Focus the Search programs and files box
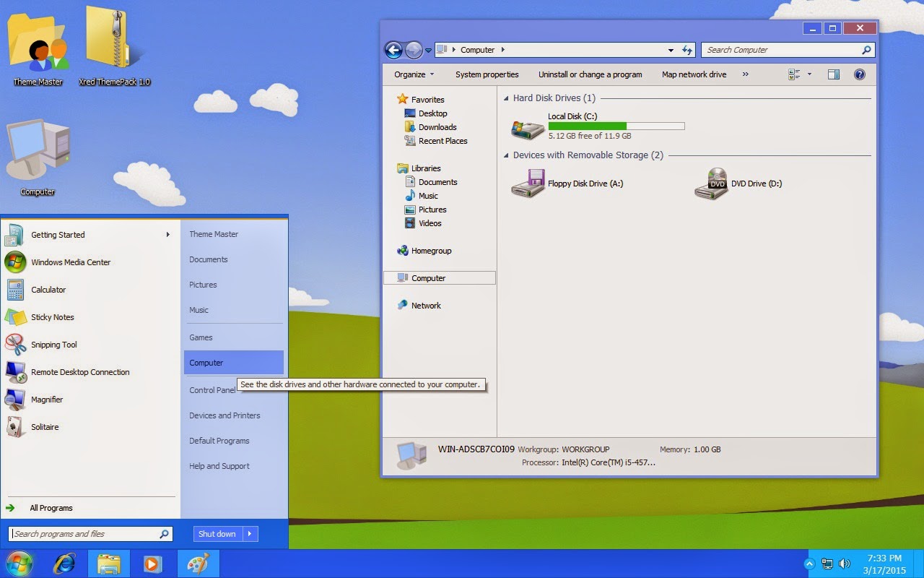 pyautogui.click(x=91, y=534)
